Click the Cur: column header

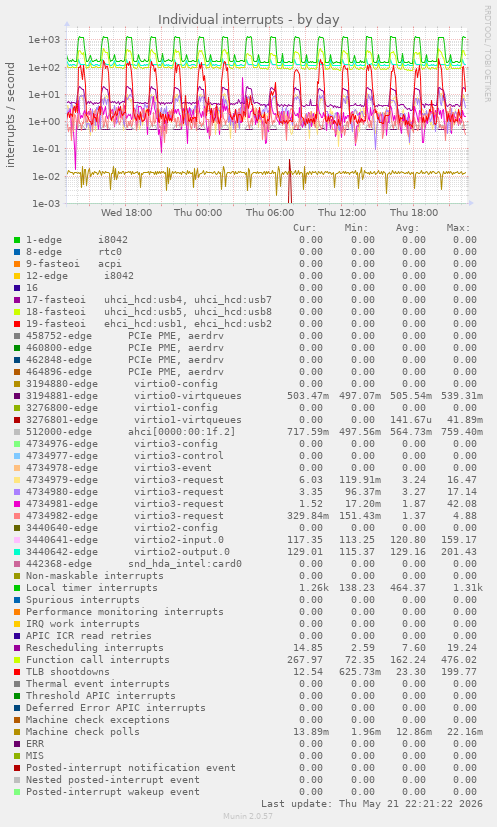pyautogui.click(x=304, y=228)
